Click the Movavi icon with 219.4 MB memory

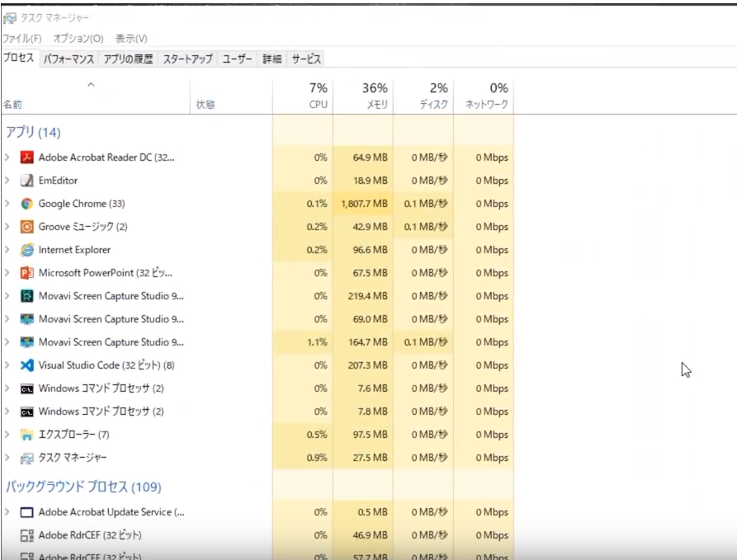(x=26, y=295)
